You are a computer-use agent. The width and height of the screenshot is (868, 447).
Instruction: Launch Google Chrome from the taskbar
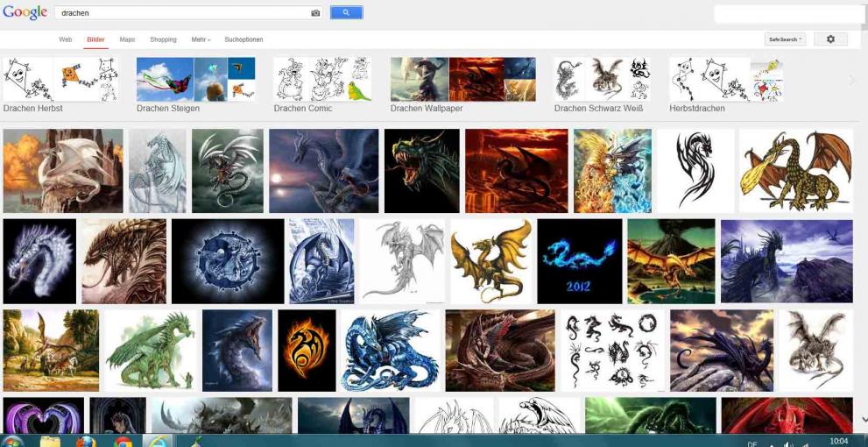click(123, 442)
